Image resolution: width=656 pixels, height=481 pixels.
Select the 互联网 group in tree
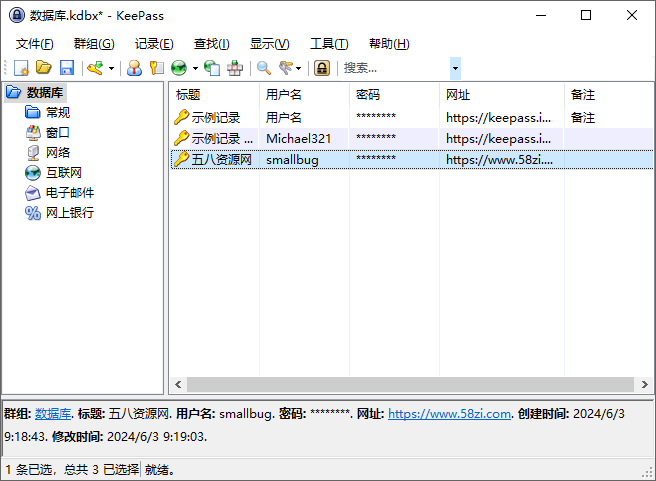point(64,173)
